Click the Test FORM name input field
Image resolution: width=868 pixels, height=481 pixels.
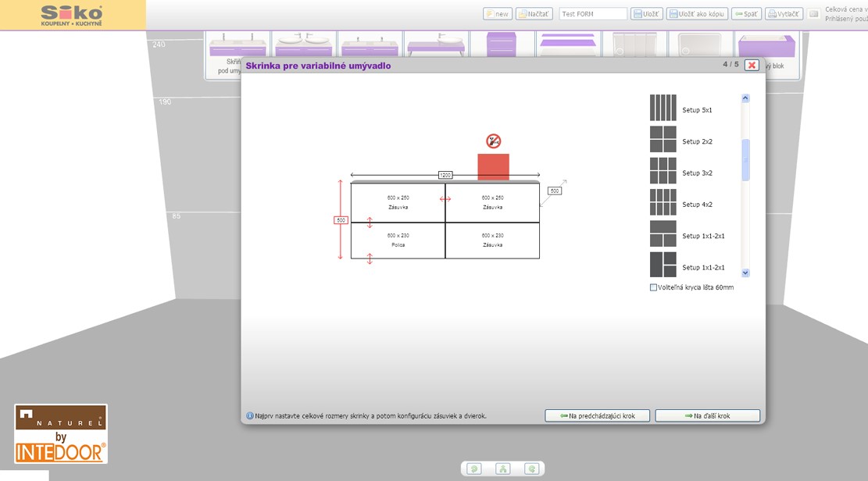[593, 14]
